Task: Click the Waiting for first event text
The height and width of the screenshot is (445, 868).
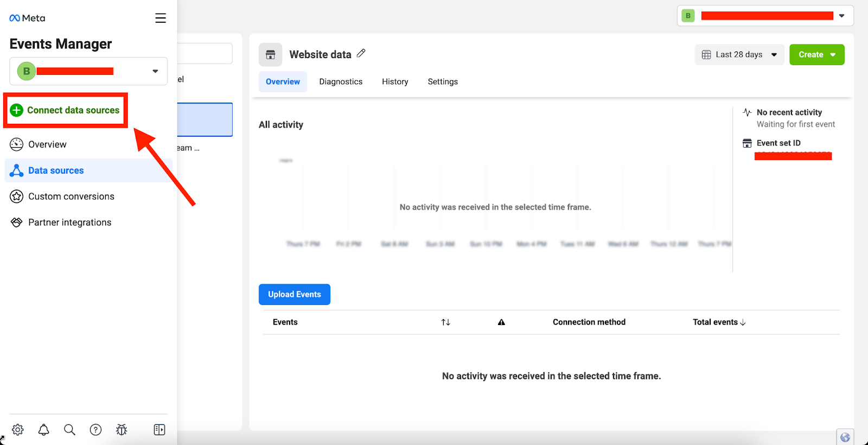Action: click(796, 124)
